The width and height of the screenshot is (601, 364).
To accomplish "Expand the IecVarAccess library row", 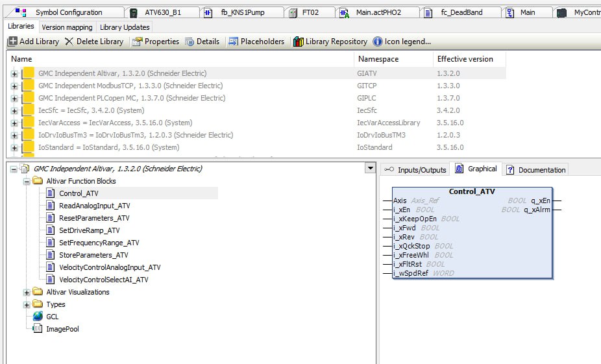I will 14,123.
